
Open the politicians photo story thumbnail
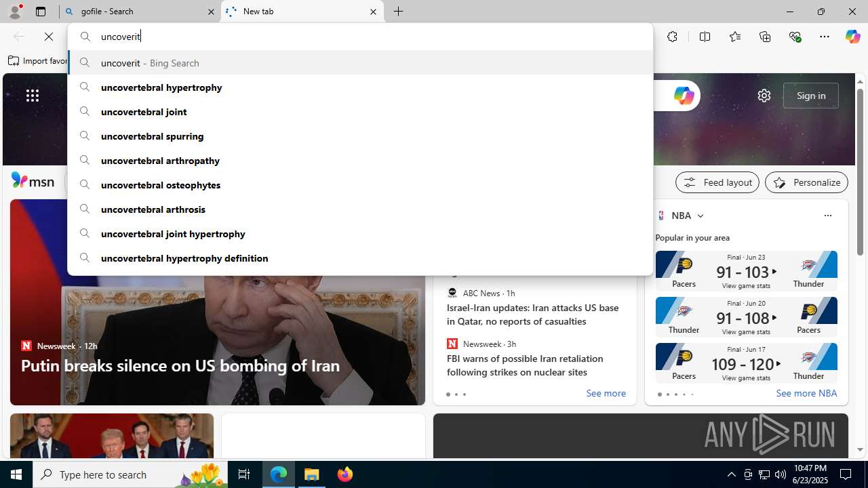(112, 436)
